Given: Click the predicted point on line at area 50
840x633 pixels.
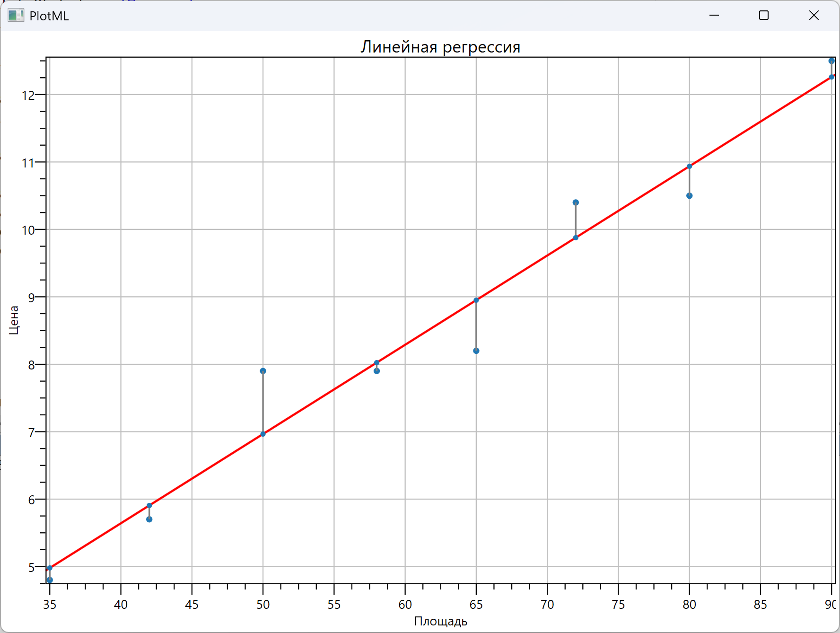Looking at the screenshot, I should pyautogui.click(x=263, y=434).
